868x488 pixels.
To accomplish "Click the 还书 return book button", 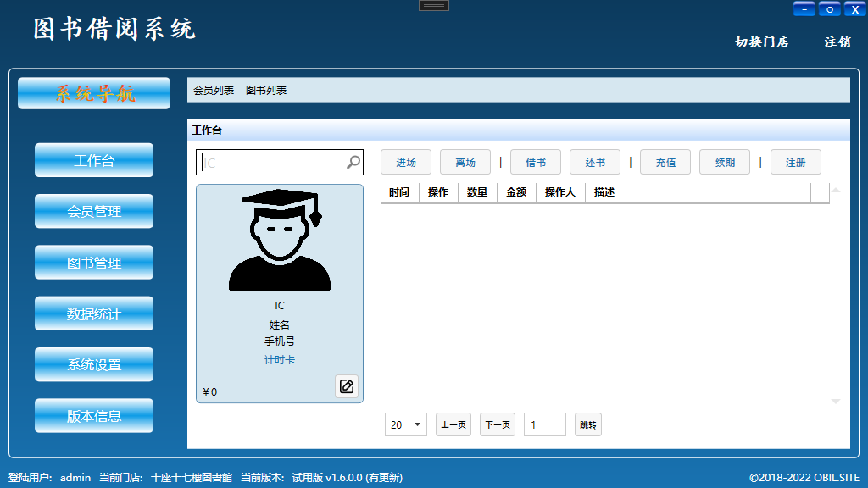I will pos(594,161).
